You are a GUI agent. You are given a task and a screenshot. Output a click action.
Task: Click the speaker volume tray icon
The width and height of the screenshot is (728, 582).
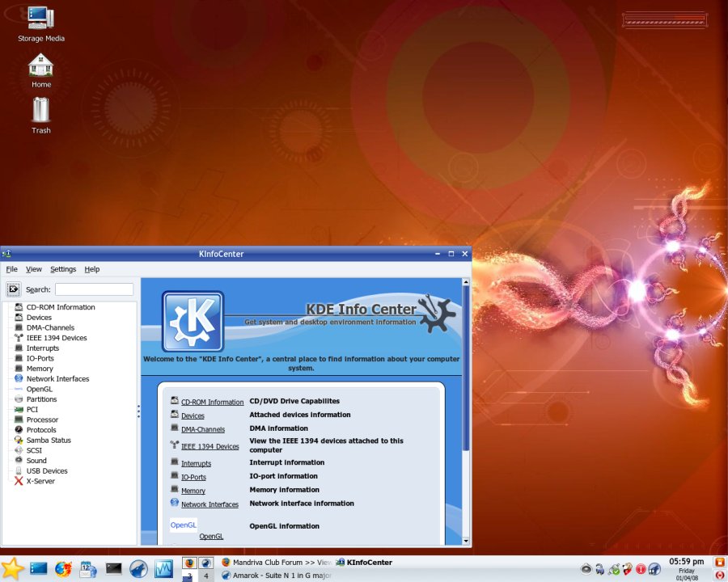click(586, 568)
